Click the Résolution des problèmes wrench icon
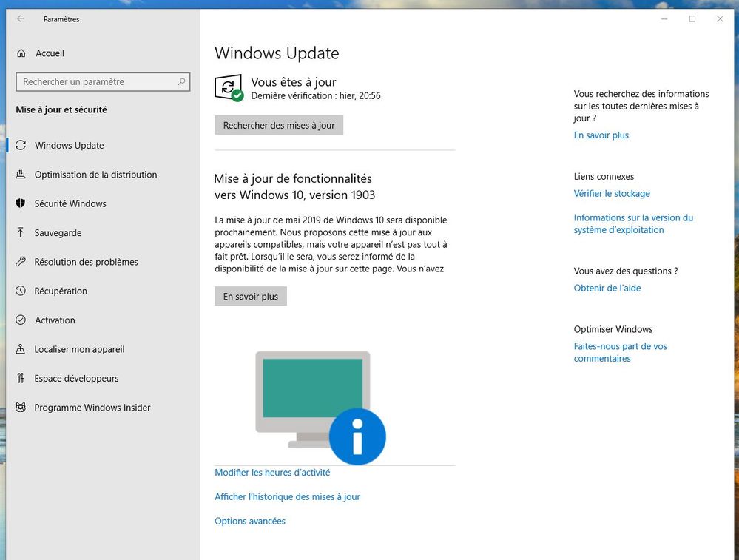The image size is (739, 560). click(x=21, y=262)
